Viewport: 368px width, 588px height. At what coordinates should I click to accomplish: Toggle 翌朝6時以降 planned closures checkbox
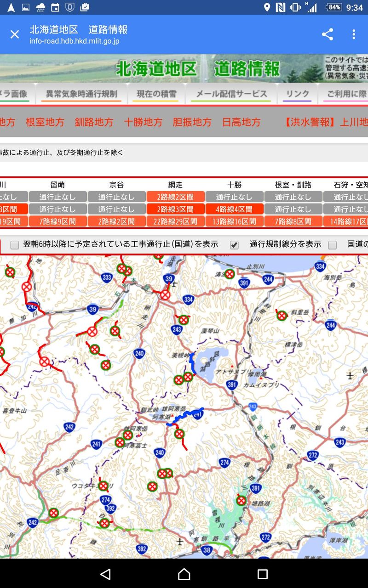tap(15, 245)
